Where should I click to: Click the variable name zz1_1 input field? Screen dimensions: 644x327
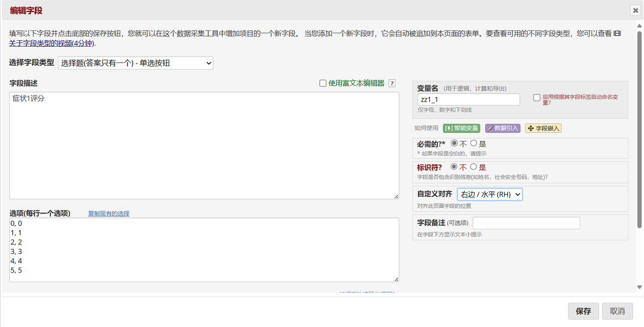tap(469, 99)
